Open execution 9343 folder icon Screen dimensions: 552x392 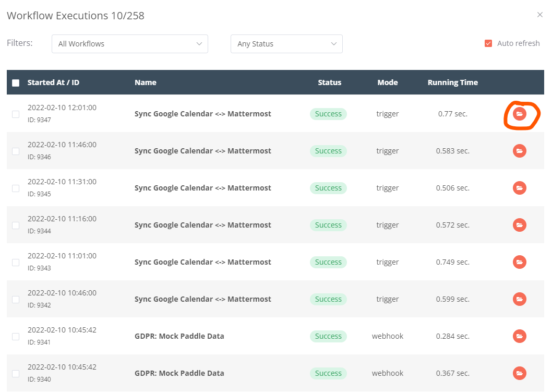point(519,262)
